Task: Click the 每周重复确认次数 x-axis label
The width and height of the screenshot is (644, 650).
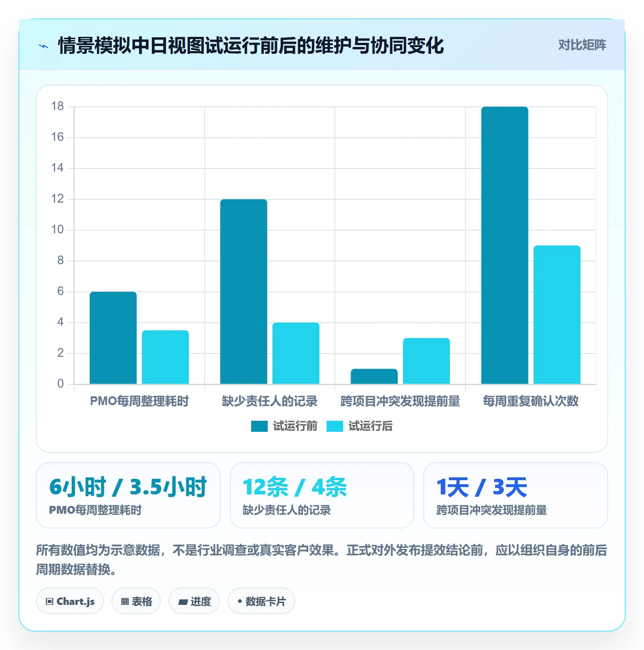Action: (531, 401)
